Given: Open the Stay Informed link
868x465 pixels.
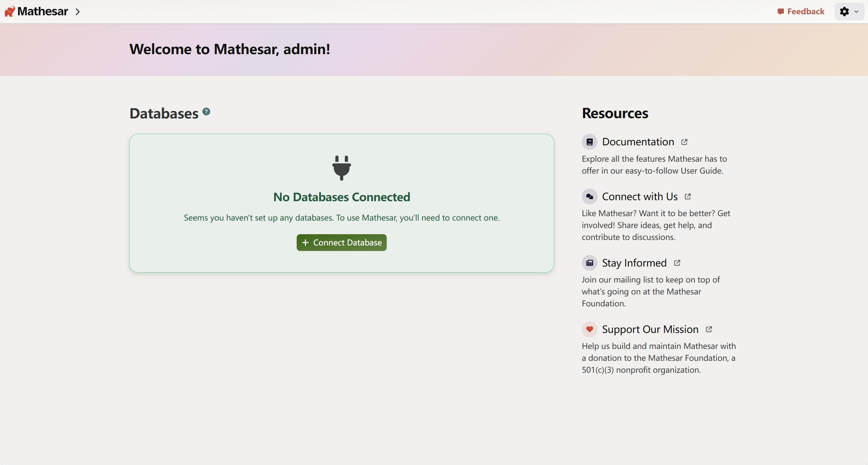Looking at the screenshot, I should [x=634, y=263].
